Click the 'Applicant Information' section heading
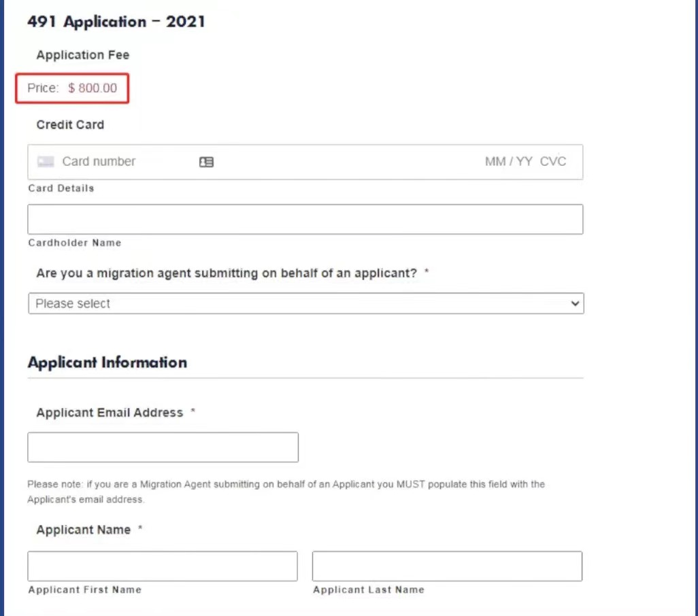The image size is (698, 616). [x=107, y=362]
